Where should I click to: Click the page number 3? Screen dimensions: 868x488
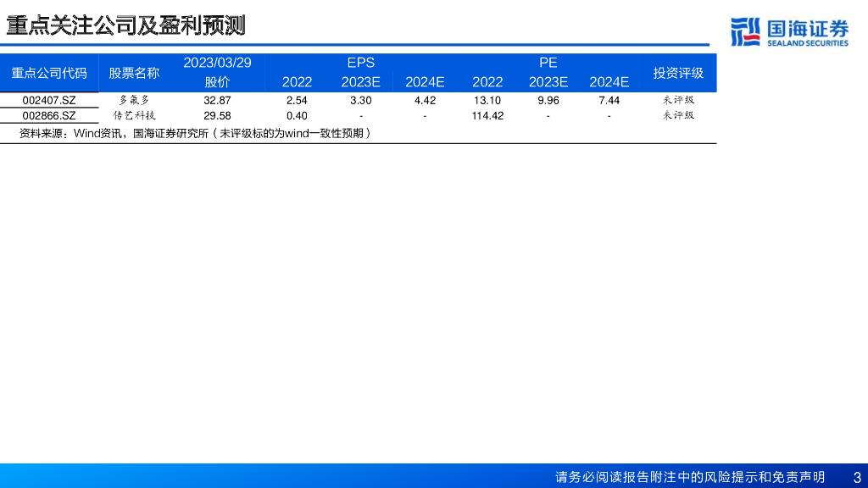coord(856,477)
